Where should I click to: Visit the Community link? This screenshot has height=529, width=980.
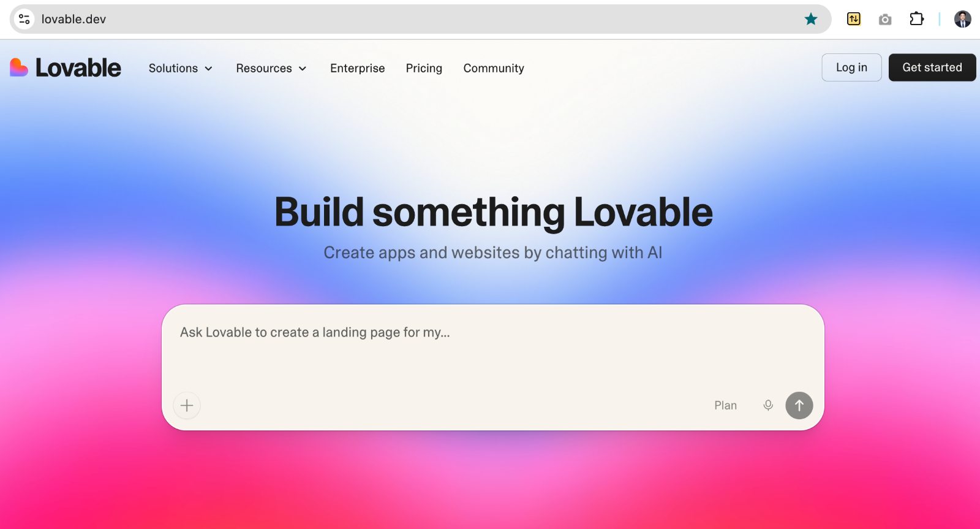click(494, 68)
